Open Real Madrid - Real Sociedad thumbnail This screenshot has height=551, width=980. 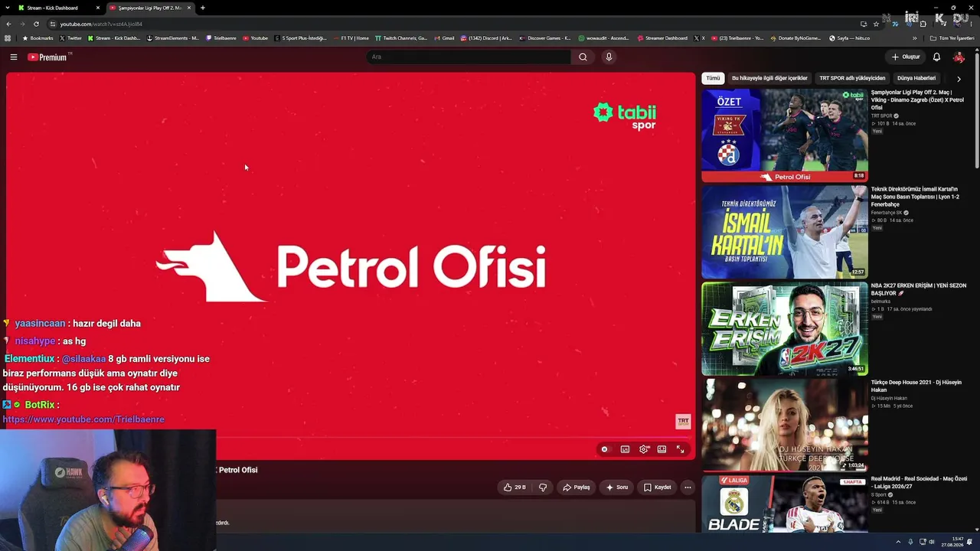785,504
